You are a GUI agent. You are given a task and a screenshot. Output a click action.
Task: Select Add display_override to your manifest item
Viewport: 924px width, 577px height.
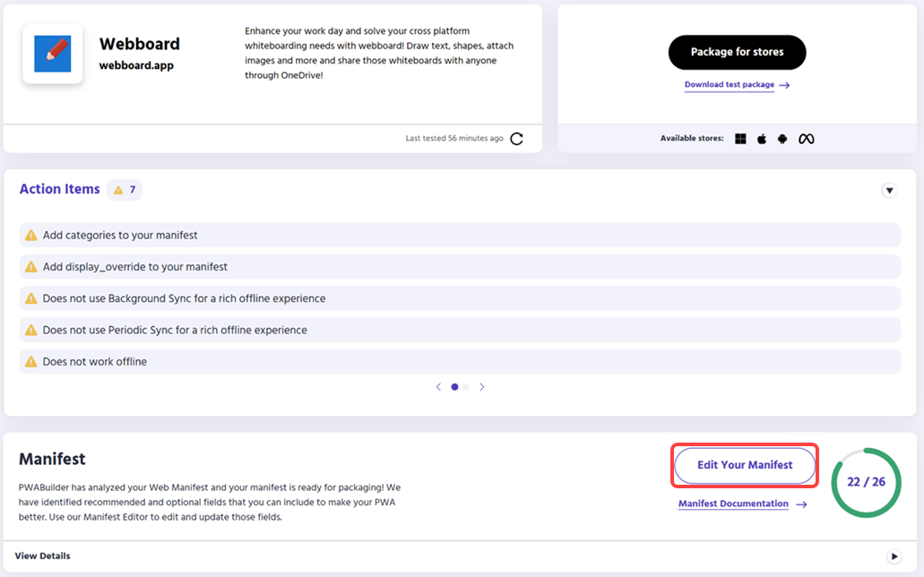point(460,267)
